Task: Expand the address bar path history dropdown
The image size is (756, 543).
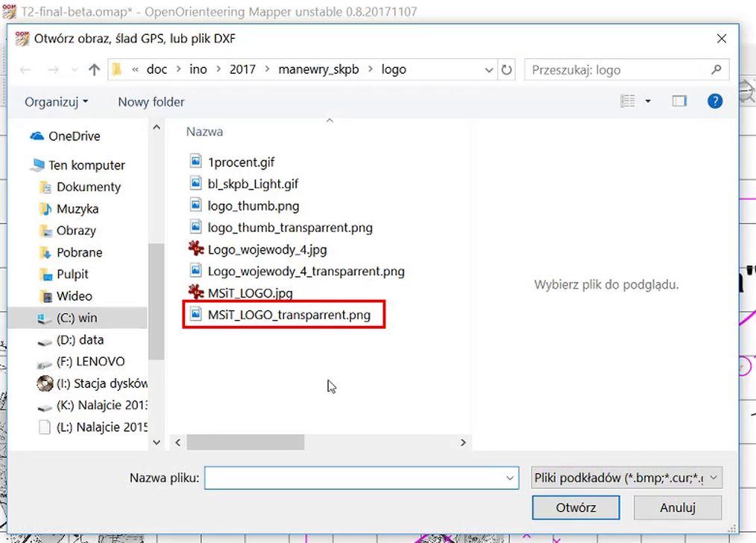Action: click(488, 70)
